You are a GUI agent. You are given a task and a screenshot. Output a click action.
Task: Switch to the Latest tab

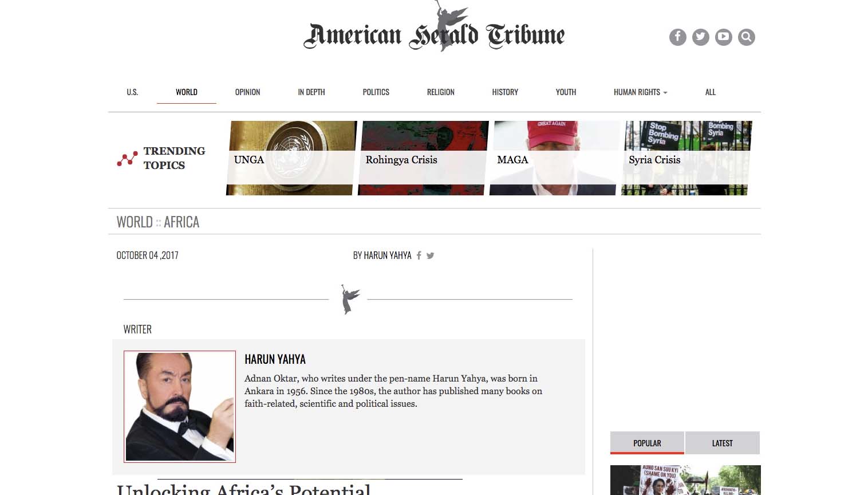722,443
